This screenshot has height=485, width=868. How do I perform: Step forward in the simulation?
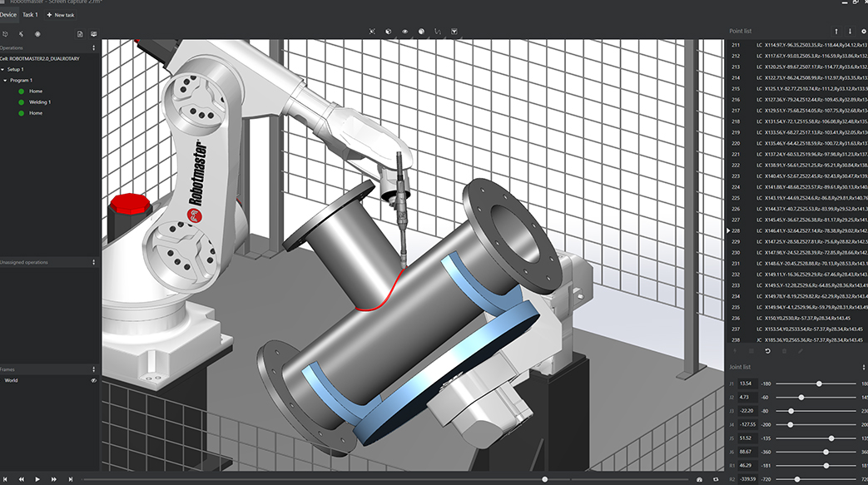(x=54, y=479)
